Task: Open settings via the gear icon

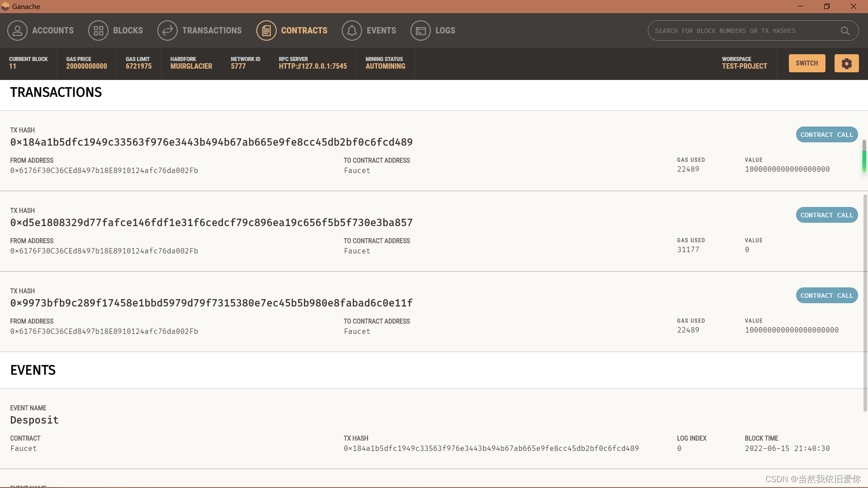Action: point(846,63)
